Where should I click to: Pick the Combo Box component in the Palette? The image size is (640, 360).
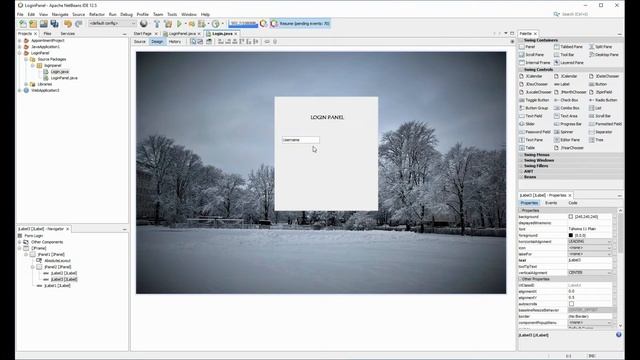point(567,108)
